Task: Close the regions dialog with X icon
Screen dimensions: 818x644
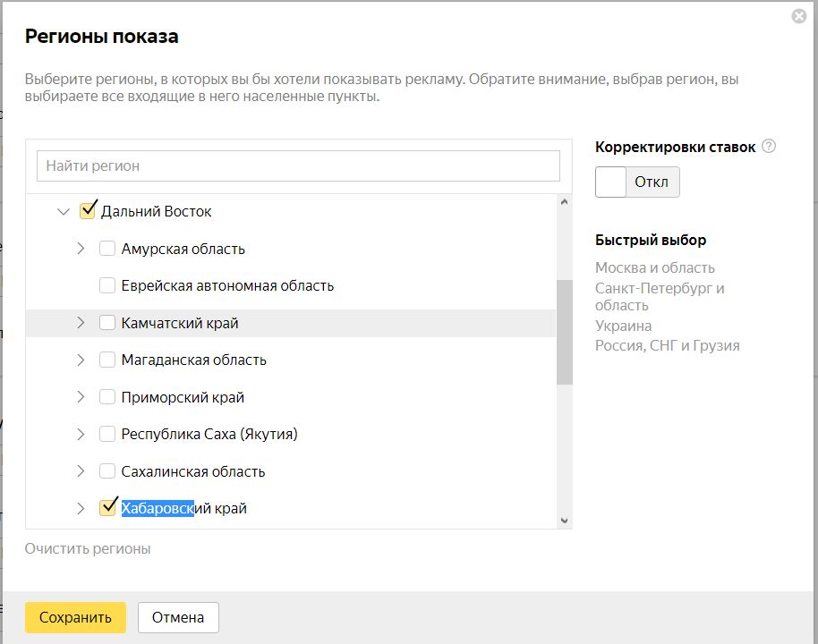Action: click(x=799, y=16)
